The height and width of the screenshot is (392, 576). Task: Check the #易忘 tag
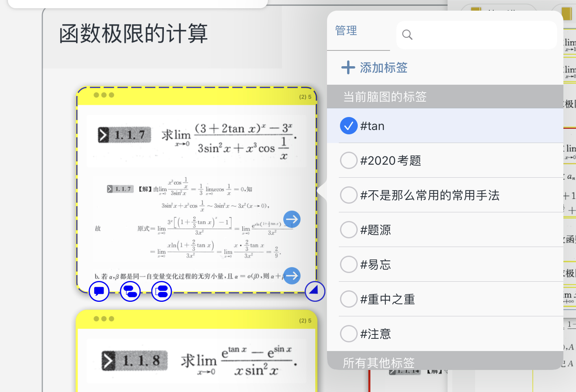(x=349, y=264)
